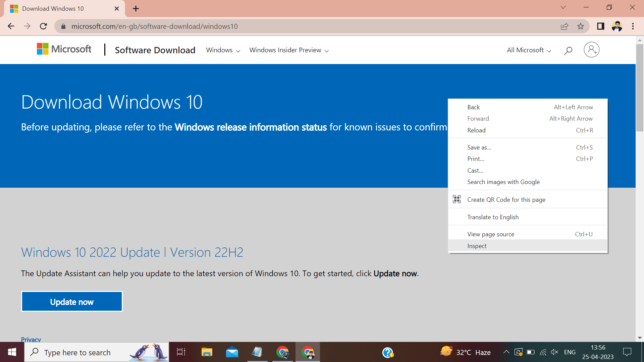644x362 pixels.
Task: Select Inspect in the context menu
Action: tap(528, 246)
